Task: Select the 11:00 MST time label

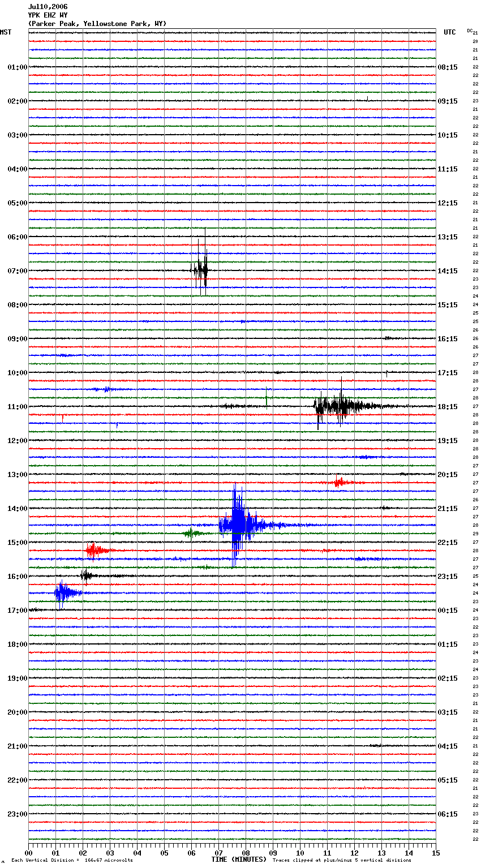Action: coord(18,407)
